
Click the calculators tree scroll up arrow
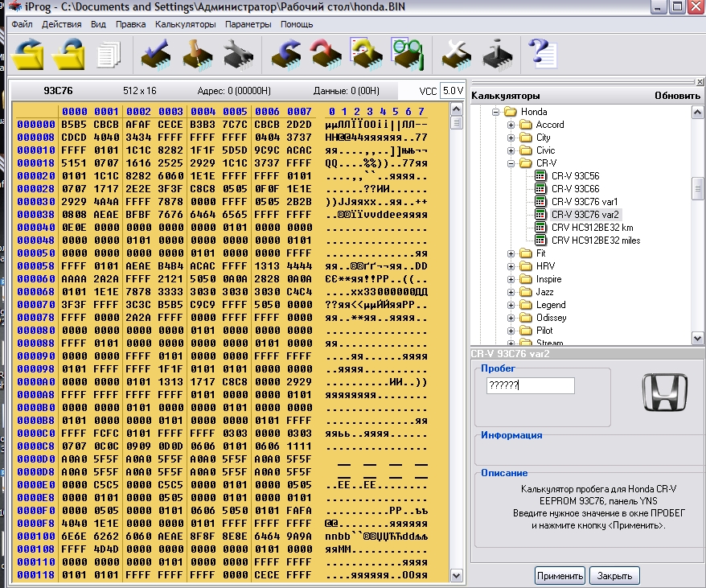click(697, 112)
